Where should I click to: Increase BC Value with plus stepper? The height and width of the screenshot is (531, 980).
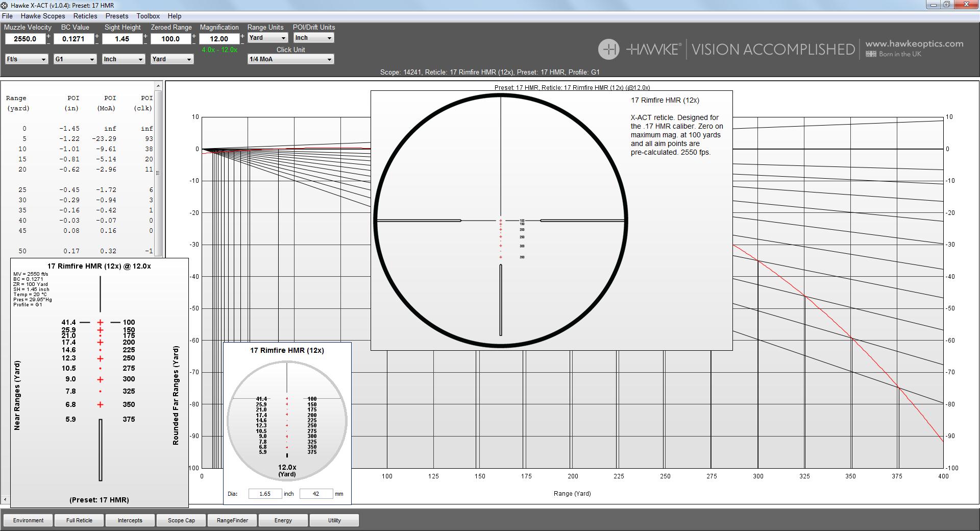pos(97,36)
